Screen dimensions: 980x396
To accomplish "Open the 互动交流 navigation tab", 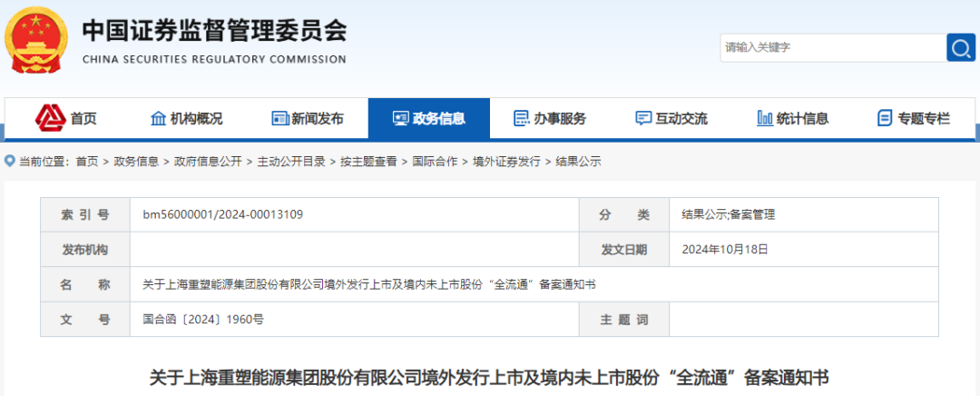I will pyautogui.click(x=671, y=117).
